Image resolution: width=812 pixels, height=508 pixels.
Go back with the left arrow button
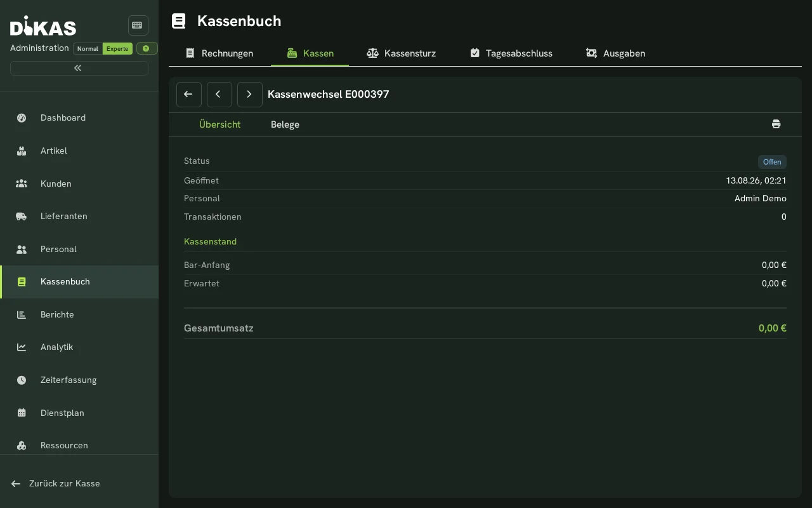coord(189,94)
